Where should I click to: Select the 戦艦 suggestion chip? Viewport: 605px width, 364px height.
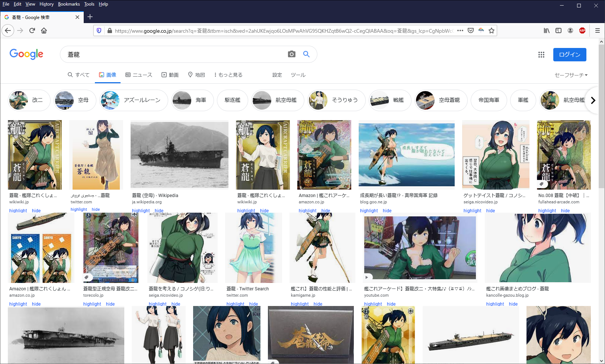coord(390,100)
